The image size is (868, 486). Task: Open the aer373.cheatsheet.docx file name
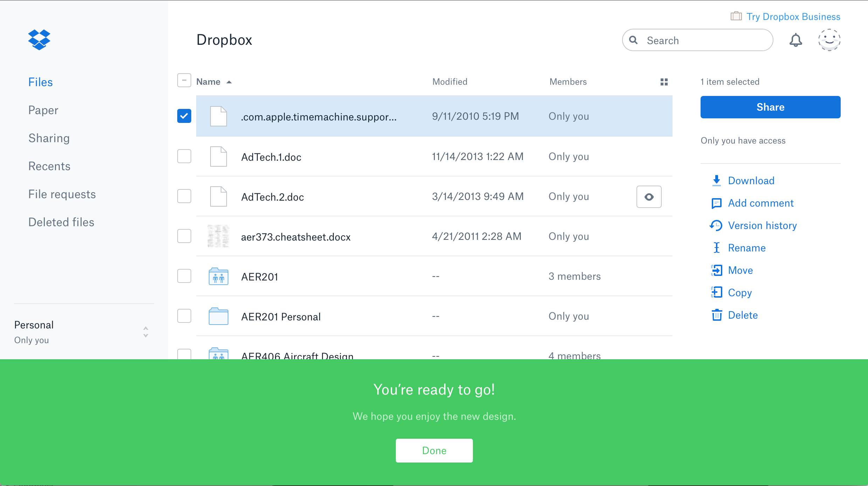pyautogui.click(x=296, y=237)
